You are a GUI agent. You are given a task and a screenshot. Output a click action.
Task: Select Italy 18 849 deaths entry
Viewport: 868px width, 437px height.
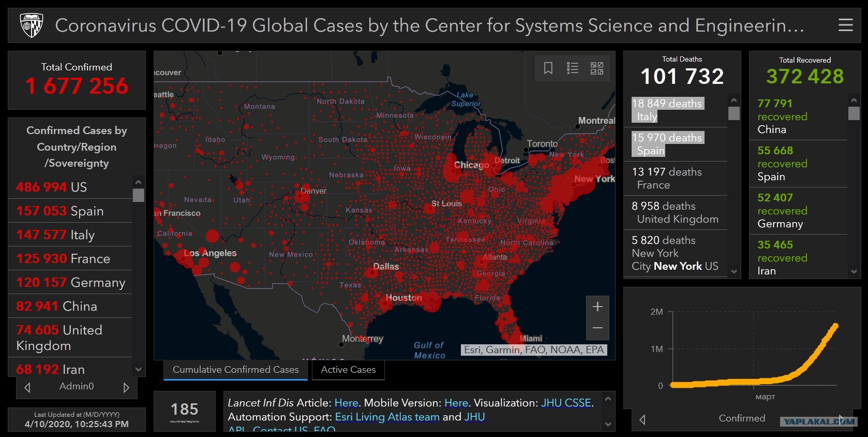point(675,110)
